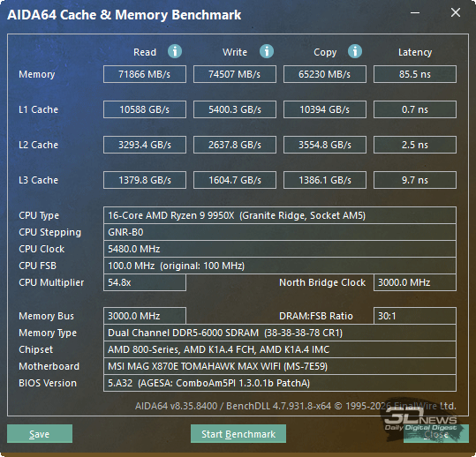Click the Close button at bottom right
The height and width of the screenshot is (457, 476).
click(436, 434)
